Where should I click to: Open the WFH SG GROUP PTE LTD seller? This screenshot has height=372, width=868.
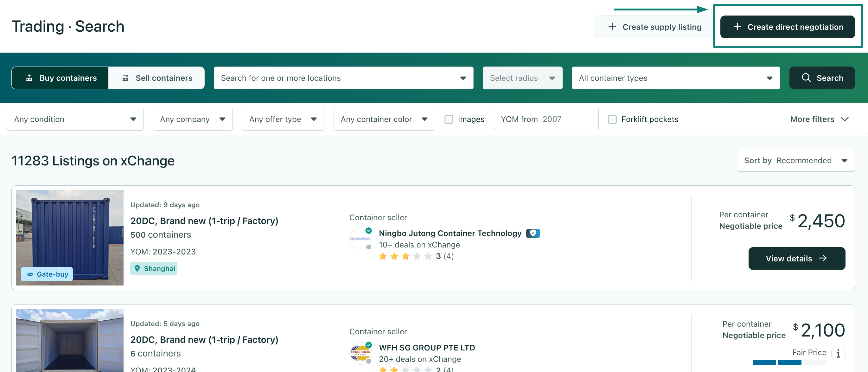(427, 347)
